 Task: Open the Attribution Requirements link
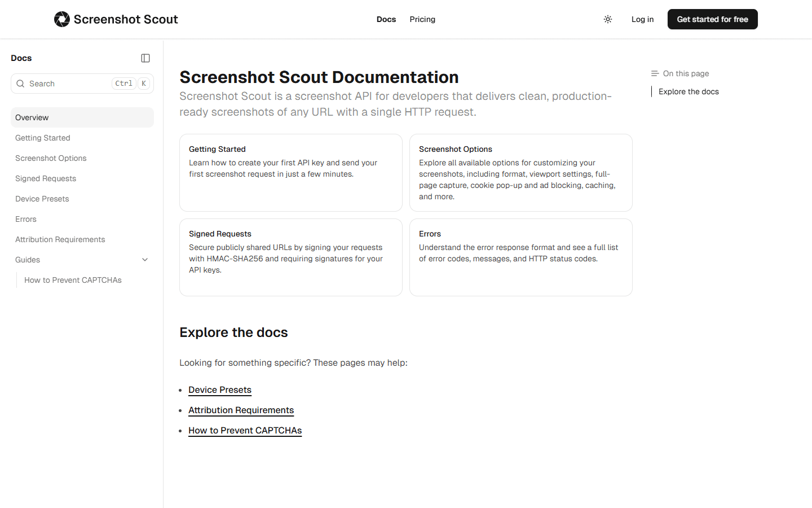241,410
